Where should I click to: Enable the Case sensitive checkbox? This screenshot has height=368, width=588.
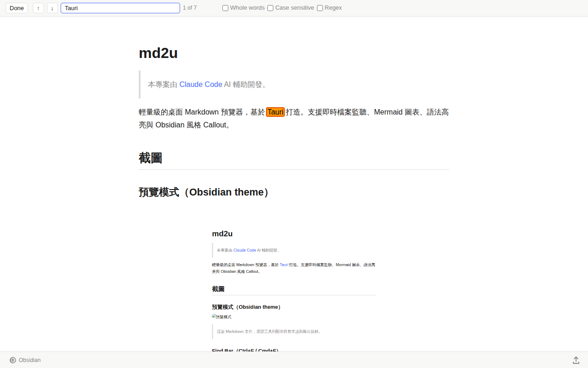pos(270,8)
